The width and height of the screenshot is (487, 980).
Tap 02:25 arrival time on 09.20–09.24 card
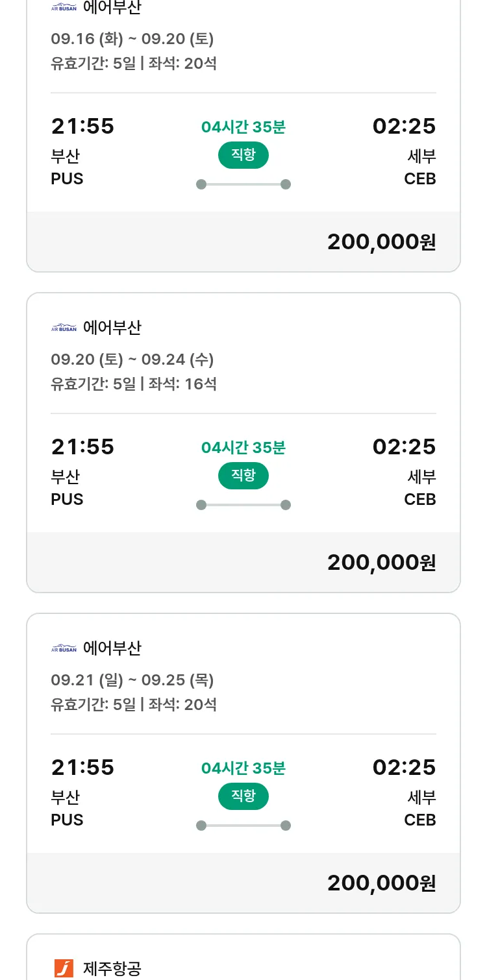pos(404,447)
